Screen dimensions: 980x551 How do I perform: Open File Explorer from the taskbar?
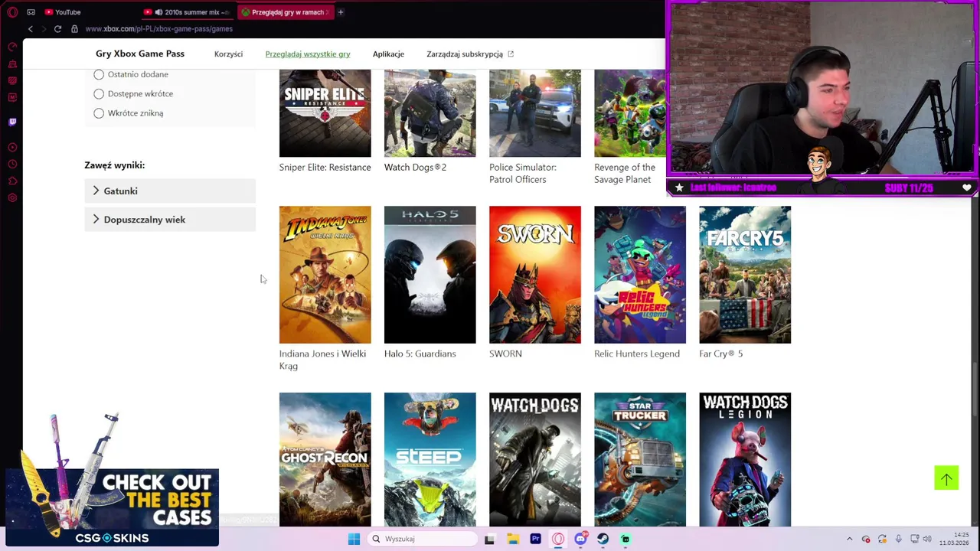pyautogui.click(x=513, y=539)
